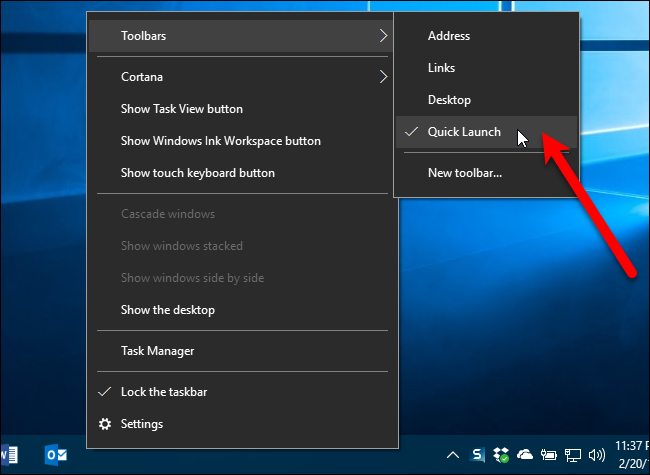Uncheck the Quick Launch toolbar

(464, 132)
